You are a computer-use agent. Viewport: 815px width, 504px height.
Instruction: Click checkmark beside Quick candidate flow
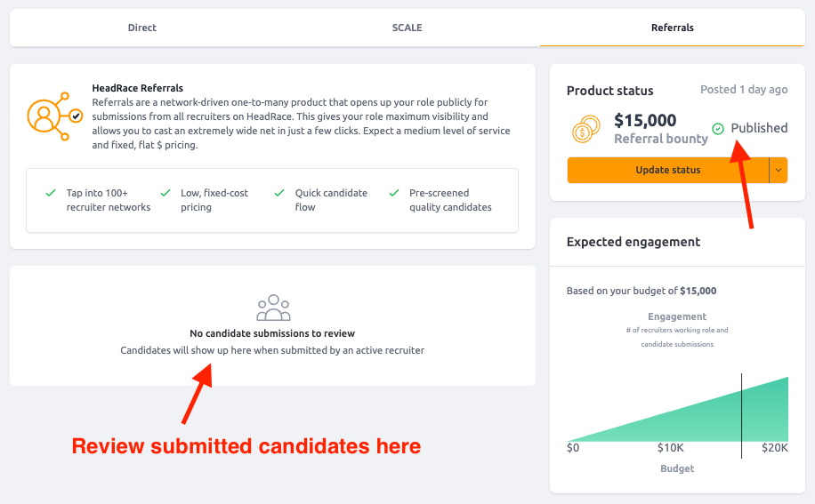[279, 193]
